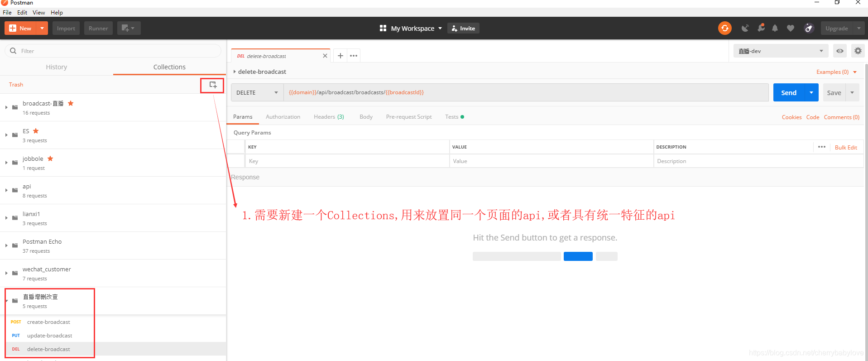The image size is (868, 361).
Task: Click the Send button
Action: point(789,92)
